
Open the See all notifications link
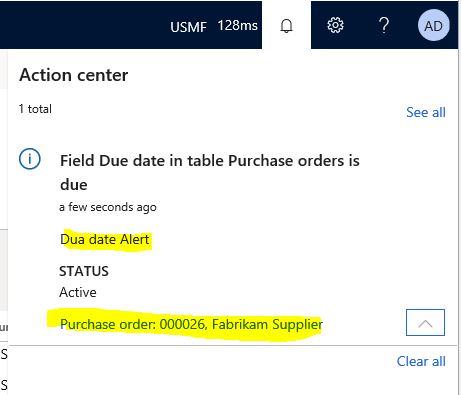426,112
